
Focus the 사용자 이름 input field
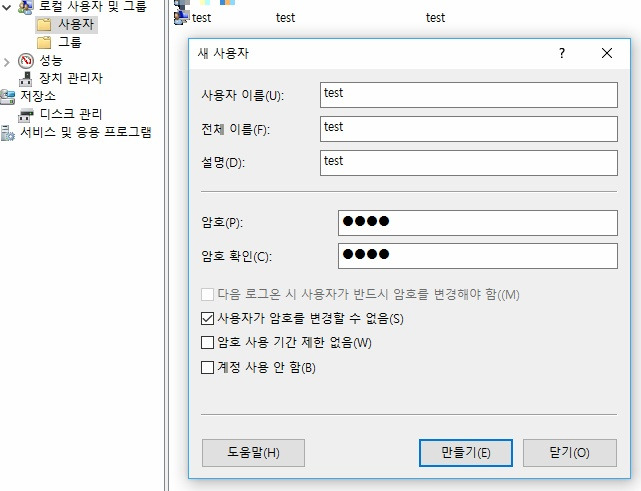point(468,95)
